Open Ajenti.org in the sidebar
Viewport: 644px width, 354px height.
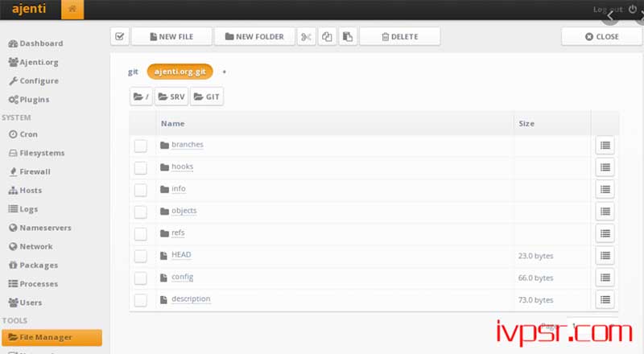coord(34,63)
